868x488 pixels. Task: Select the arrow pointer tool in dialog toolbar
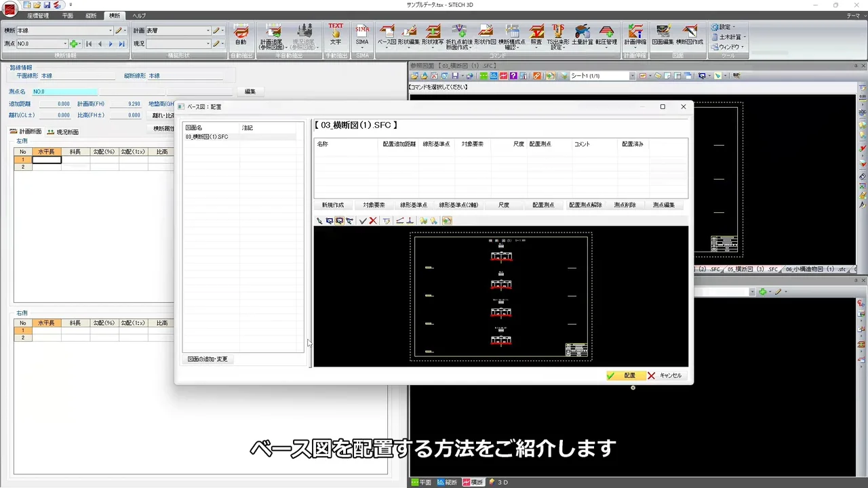point(319,221)
